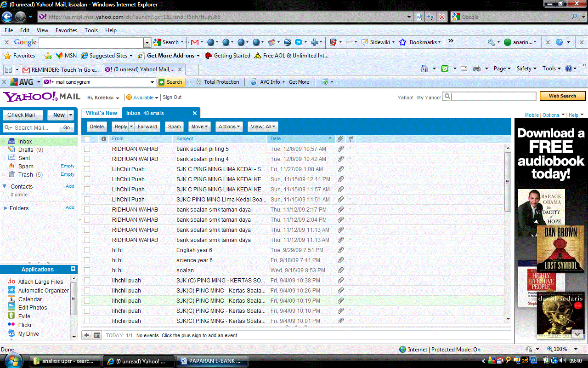Open the Move dropdown menu

[199, 126]
